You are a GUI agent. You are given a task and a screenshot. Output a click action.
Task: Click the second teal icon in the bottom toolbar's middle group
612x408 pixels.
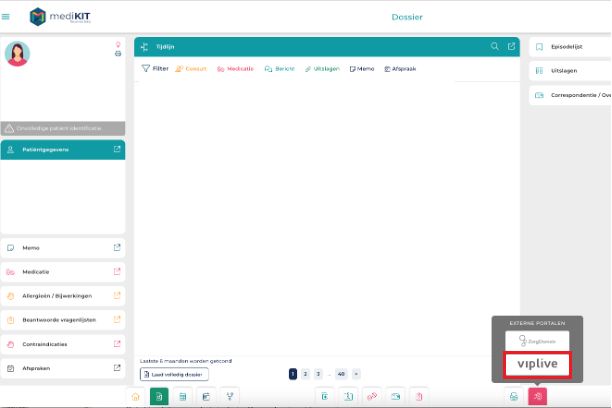349,397
